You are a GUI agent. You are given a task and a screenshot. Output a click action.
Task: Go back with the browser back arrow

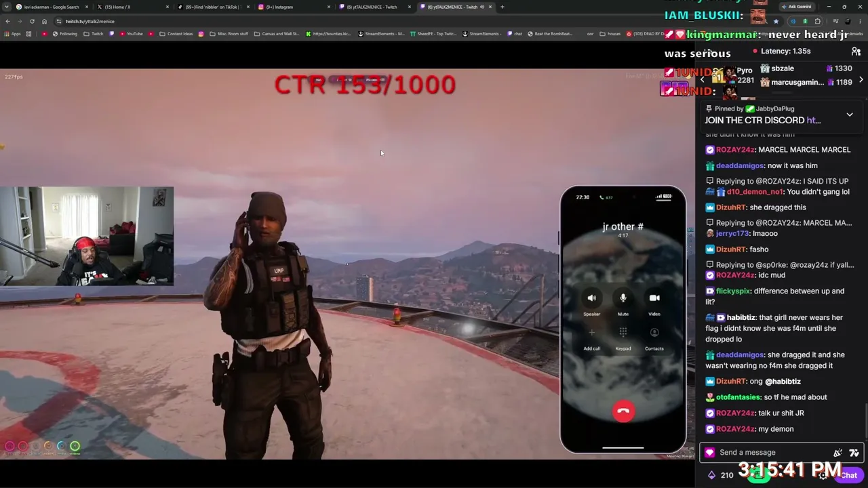tap(7, 21)
